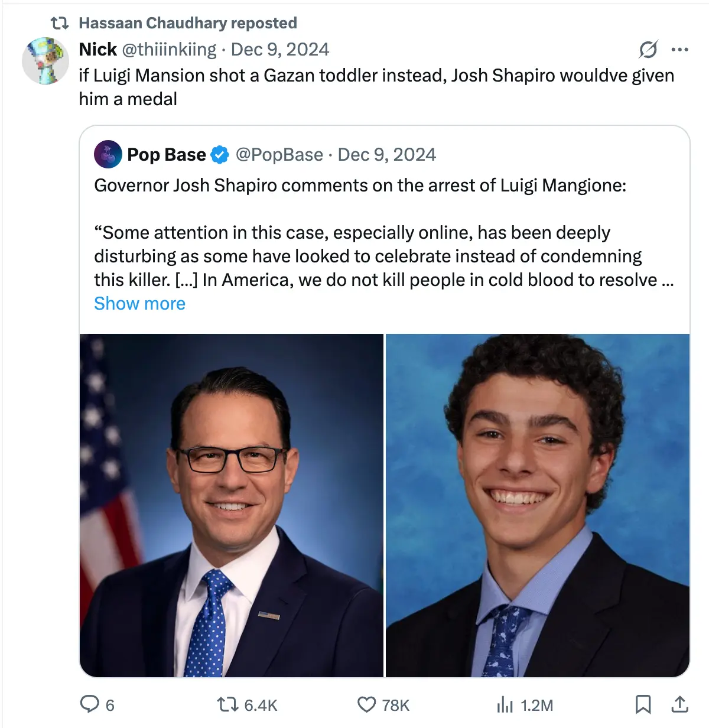
Task: Open the view analytics bar chart icon
Action: (x=505, y=704)
